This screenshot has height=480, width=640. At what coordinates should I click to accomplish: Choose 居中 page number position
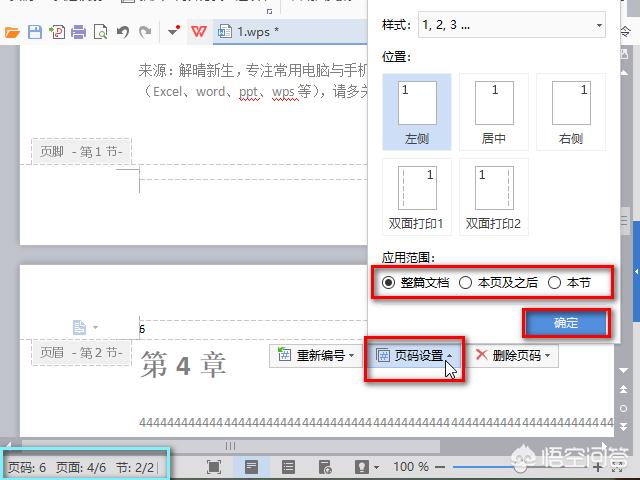(494, 112)
